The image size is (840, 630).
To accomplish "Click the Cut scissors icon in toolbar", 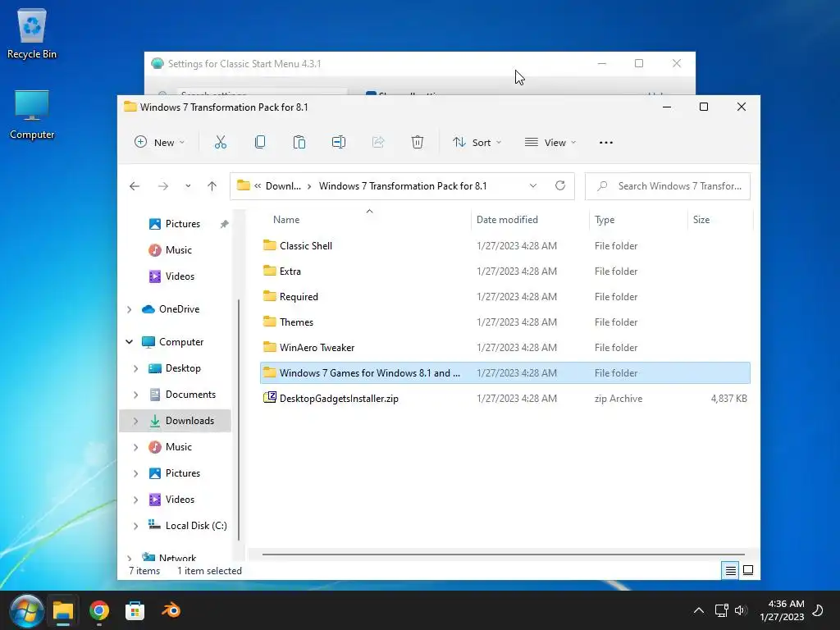I will [220, 142].
